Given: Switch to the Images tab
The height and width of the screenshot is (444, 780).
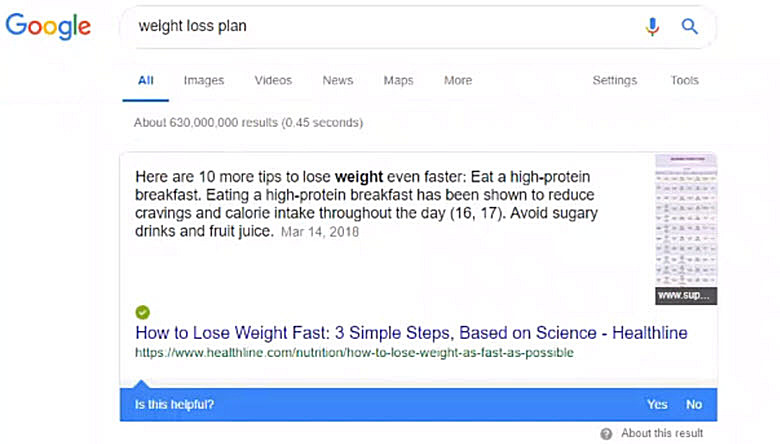Looking at the screenshot, I should (204, 81).
